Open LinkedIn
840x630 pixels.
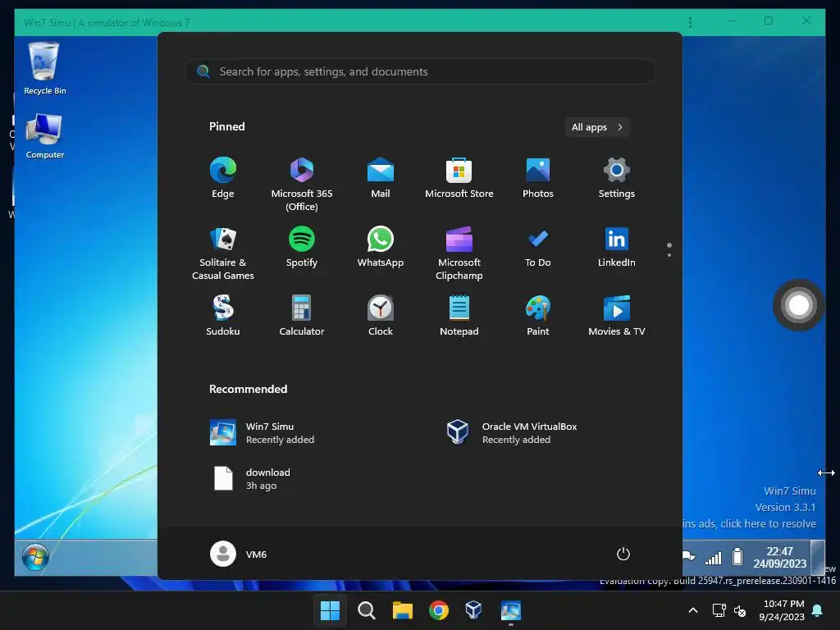pos(617,247)
